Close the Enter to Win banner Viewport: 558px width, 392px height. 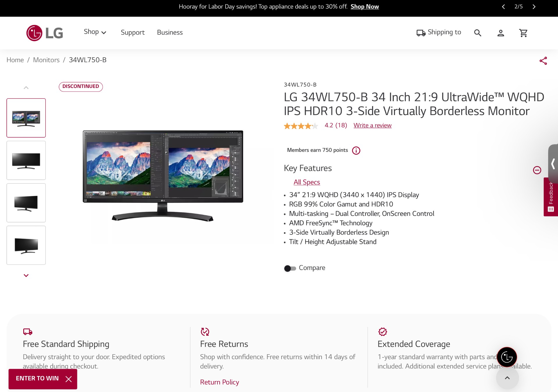tap(69, 379)
